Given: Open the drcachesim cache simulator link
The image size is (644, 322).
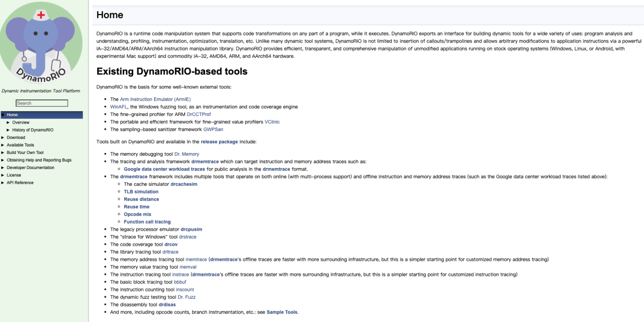Looking at the screenshot, I should [184, 184].
